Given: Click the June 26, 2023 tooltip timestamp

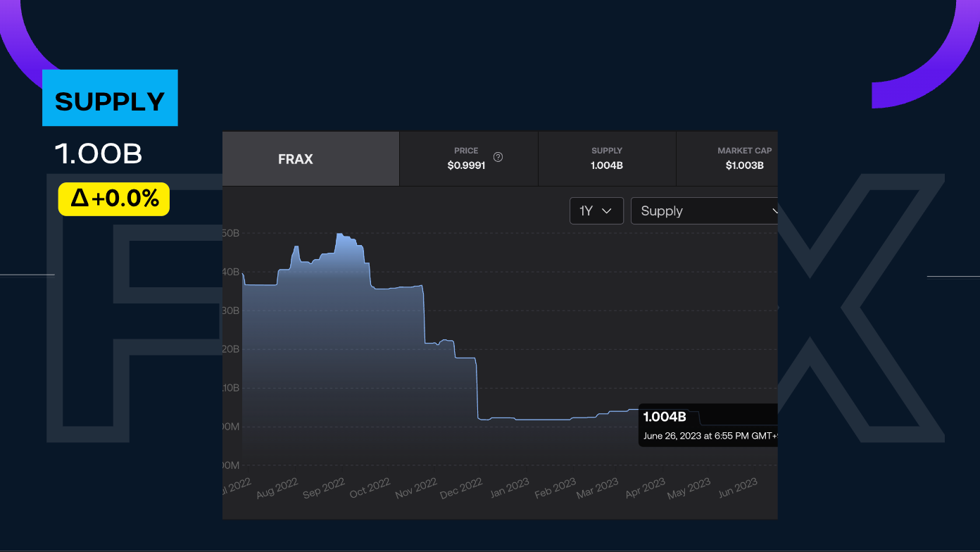Looking at the screenshot, I should tap(708, 436).
